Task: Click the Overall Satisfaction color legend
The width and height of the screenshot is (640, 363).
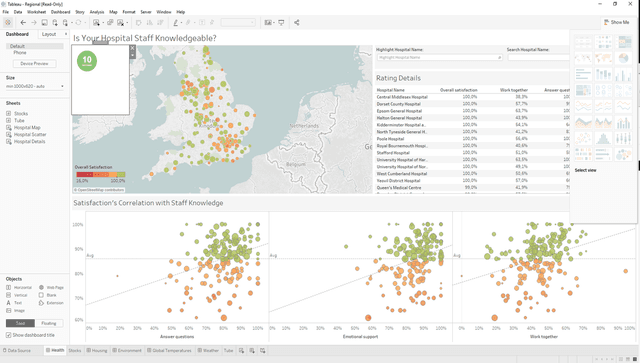Action: click(x=100, y=174)
